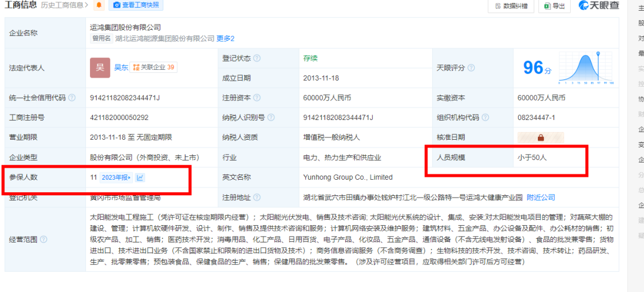Open 关联企业 39 badge
The height and width of the screenshot is (292, 644).
tap(154, 67)
